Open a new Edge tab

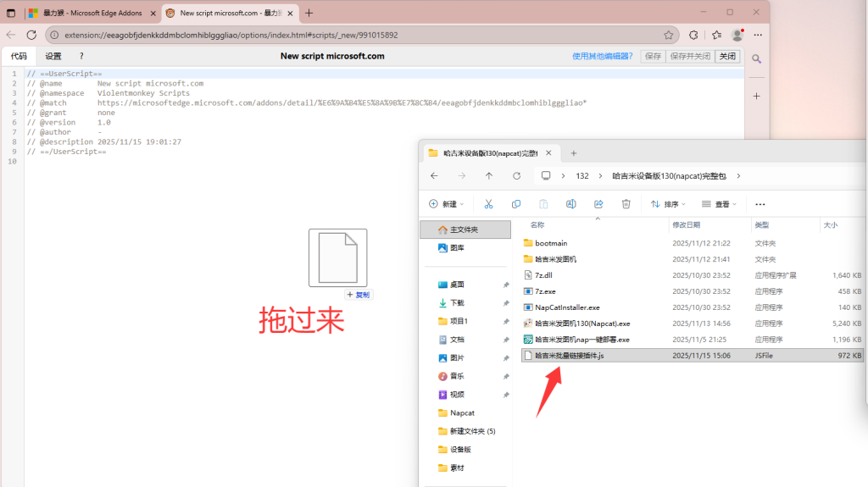pos(309,13)
